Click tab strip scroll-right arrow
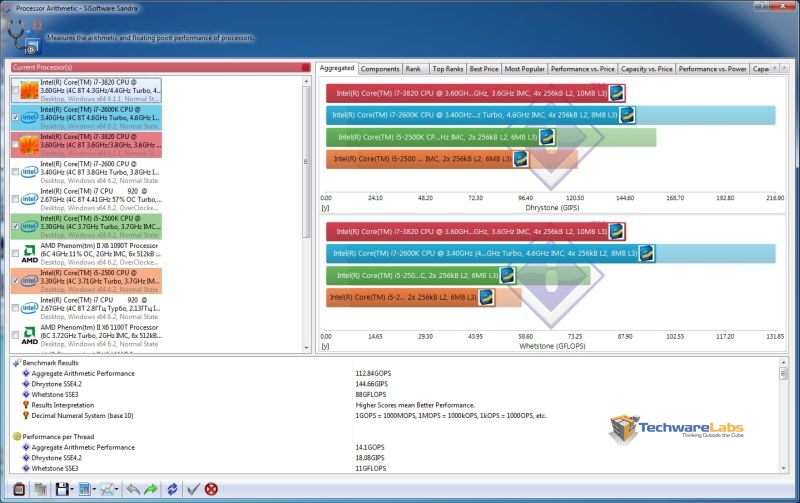 tap(784, 68)
